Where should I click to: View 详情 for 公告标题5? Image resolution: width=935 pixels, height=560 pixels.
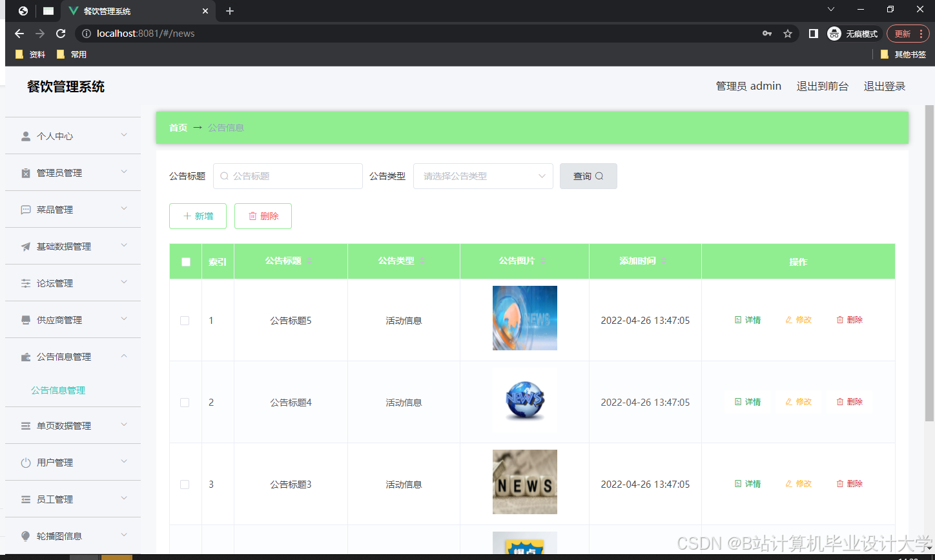748,320
